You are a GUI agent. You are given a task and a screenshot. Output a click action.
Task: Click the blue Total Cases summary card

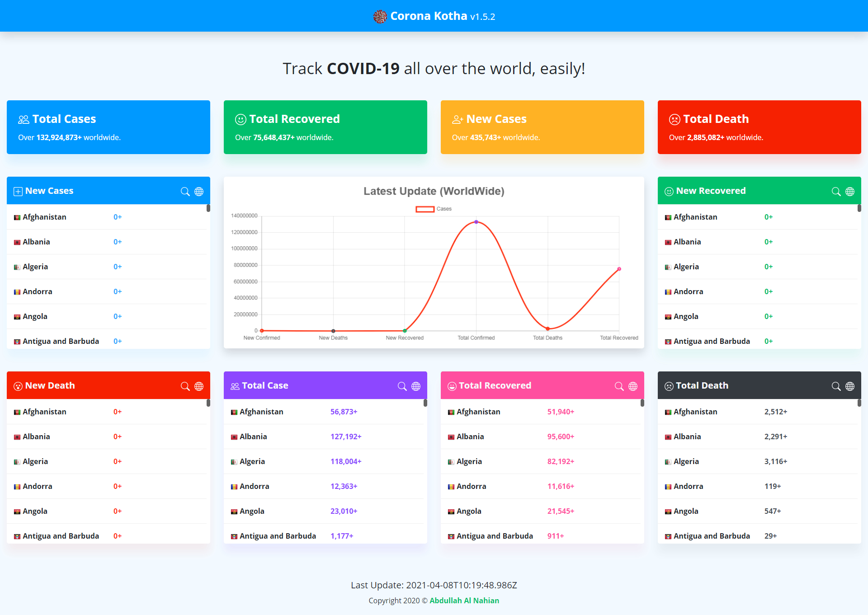tap(108, 127)
